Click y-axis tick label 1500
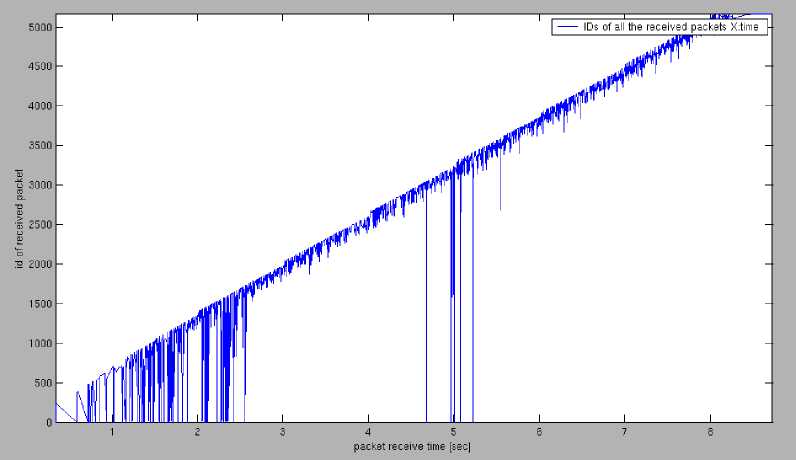 click(40, 304)
